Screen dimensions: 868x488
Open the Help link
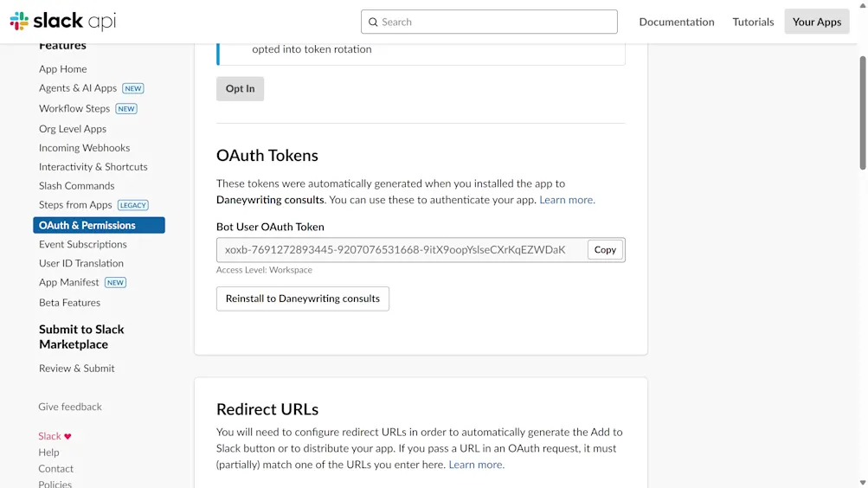pyautogui.click(x=48, y=452)
